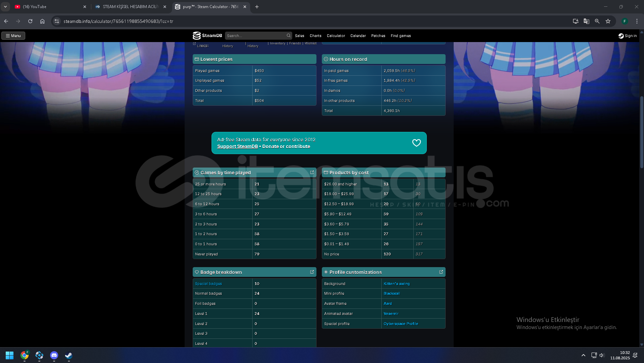Open Badge breakdown external link icon
The width and height of the screenshot is (644, 363).
coord(312,272)
